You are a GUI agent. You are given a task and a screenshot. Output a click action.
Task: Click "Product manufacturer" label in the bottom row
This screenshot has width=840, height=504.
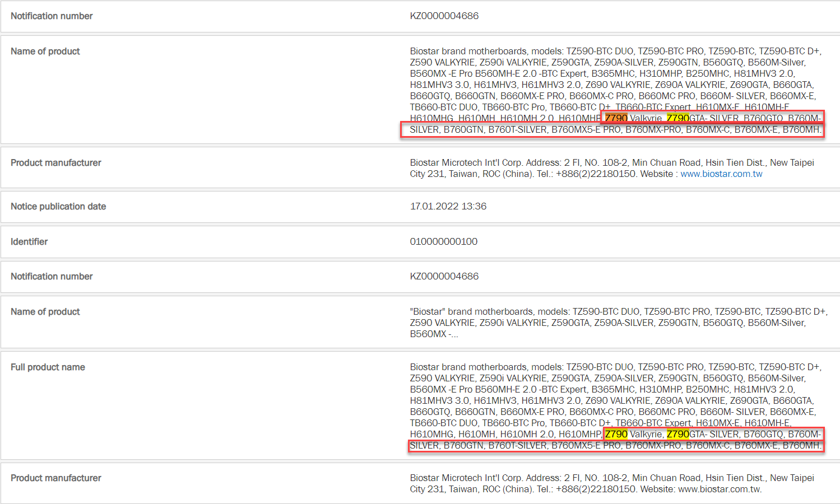tap(56, 478)
